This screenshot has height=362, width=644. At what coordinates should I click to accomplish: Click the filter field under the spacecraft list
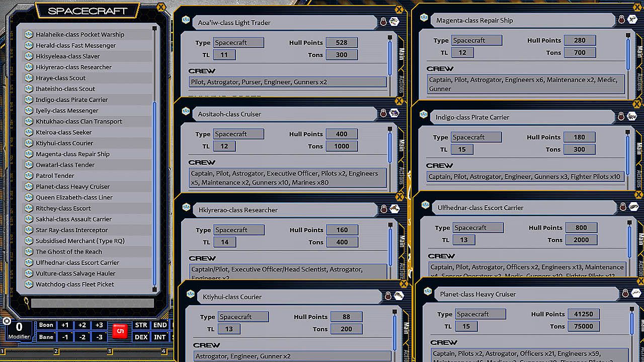[92, 303]
